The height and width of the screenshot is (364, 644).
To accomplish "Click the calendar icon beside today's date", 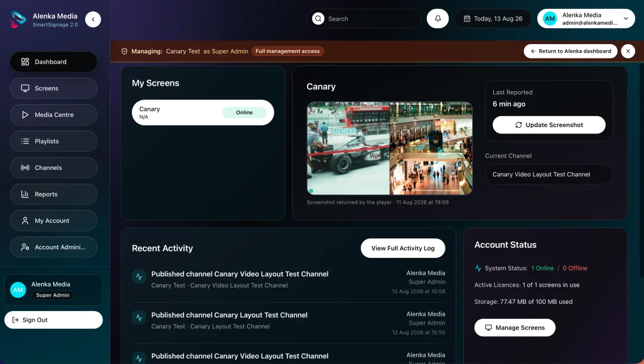I will pos(467,19).
